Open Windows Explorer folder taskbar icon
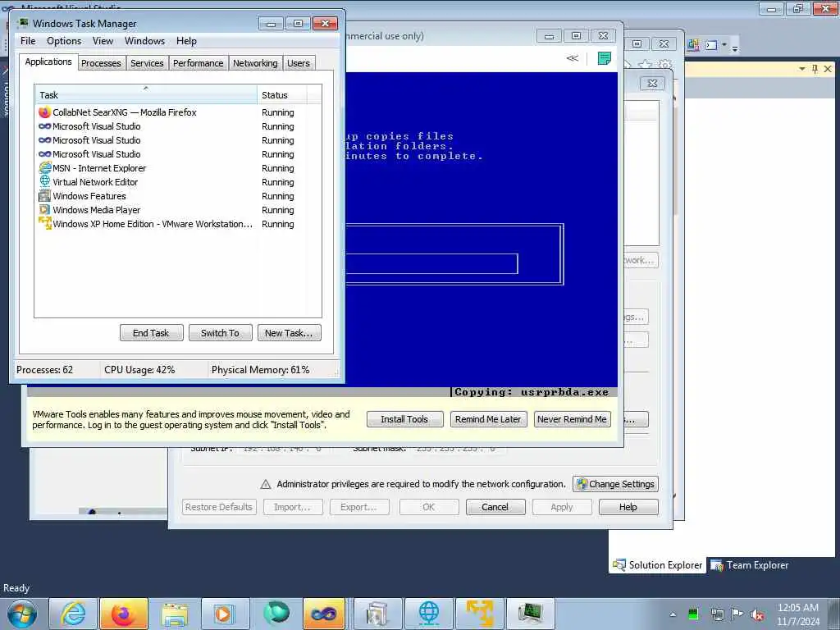Viewport: 840px width, 630px height. click(x=175, y=614)
